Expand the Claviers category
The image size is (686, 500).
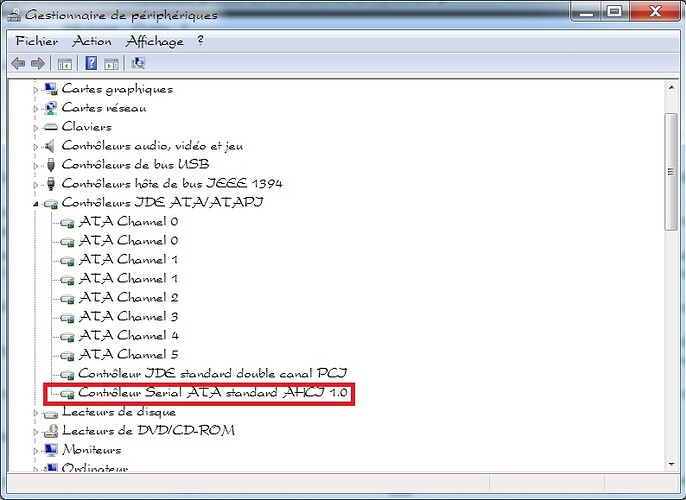click(x=36, y=127)
